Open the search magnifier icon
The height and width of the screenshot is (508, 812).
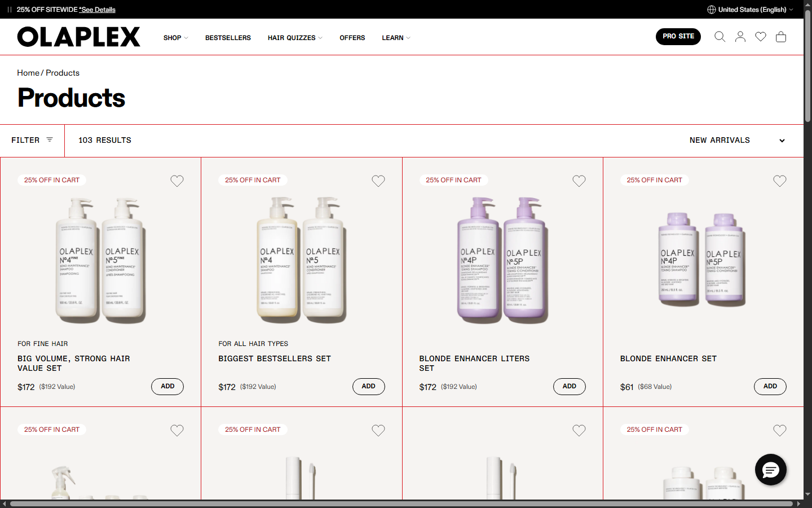point(720,37)
